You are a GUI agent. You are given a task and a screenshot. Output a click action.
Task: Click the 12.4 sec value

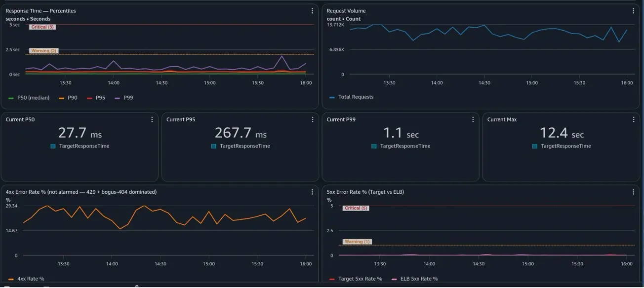click(562, 133)
